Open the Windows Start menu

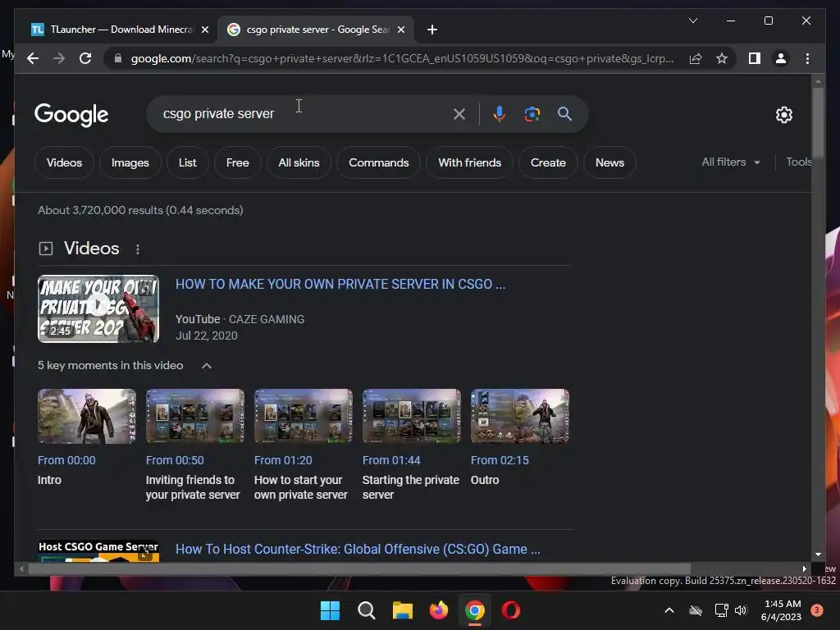click(x=330, y=610)
